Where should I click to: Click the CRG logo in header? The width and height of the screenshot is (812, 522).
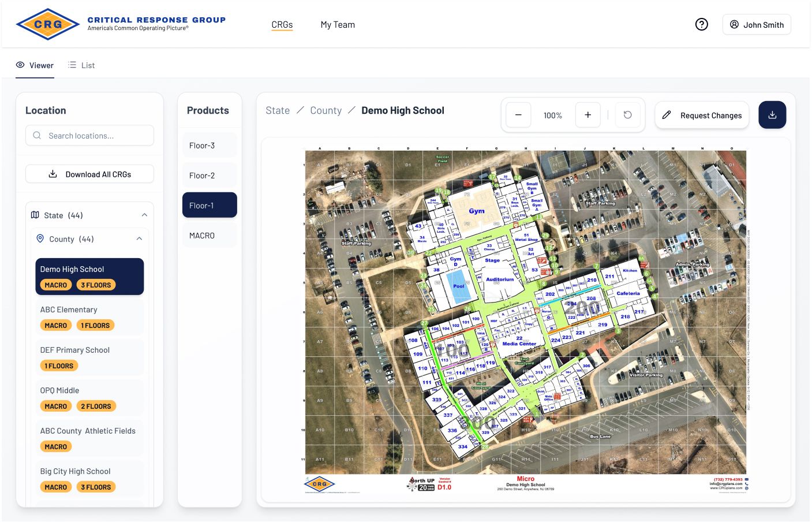click(x=48, y=24)
